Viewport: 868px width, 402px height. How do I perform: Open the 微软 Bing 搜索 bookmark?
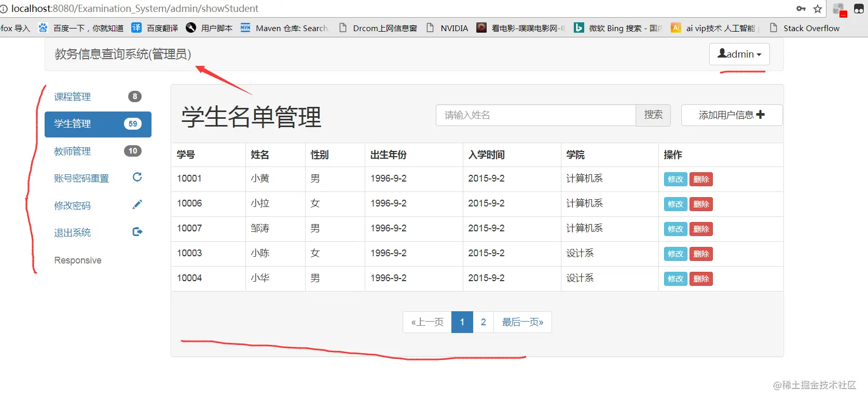[x=618, y=28]
